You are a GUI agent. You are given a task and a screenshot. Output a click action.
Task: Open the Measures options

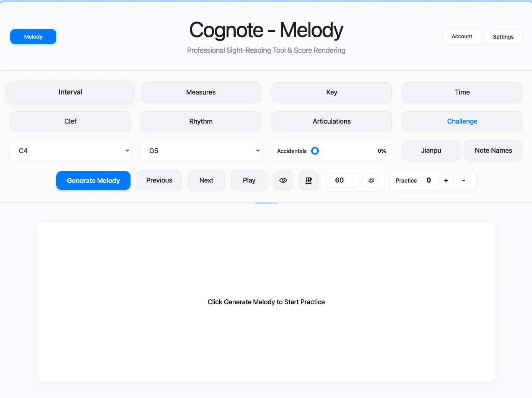coord(201,92)
